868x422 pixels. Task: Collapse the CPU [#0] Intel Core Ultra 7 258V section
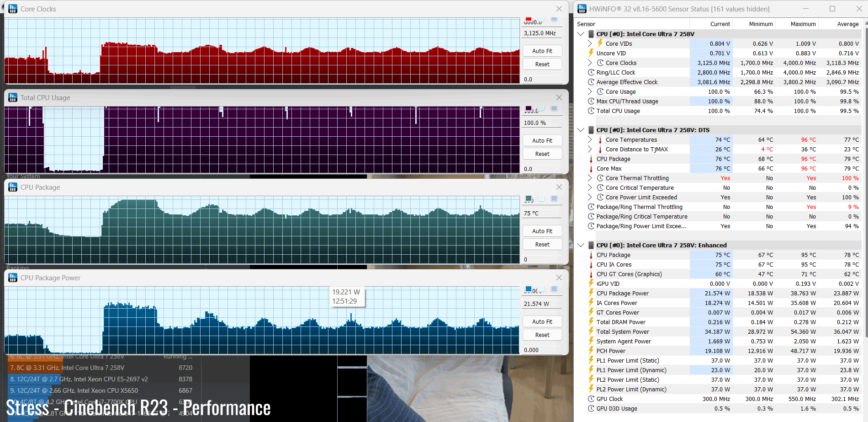pyautogui.click(x=581, y=34)
